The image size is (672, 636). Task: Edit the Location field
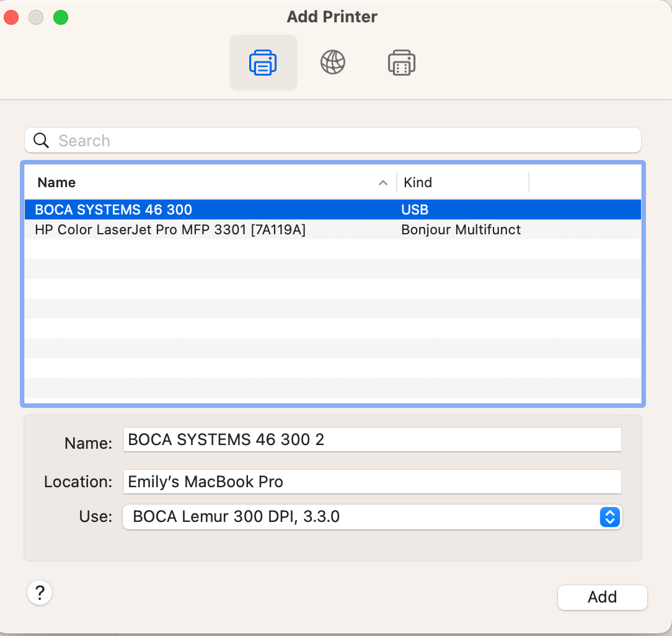click(x=372, y=482)
